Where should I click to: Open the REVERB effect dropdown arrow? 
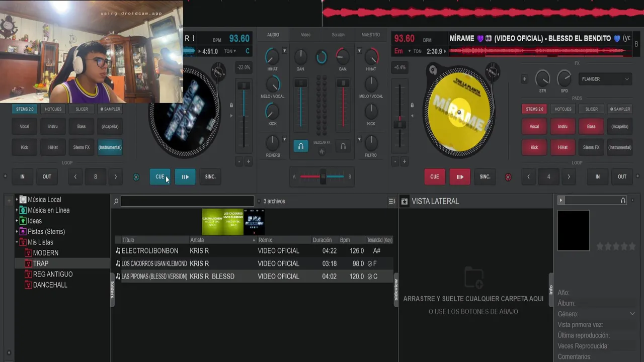point(284,139)
